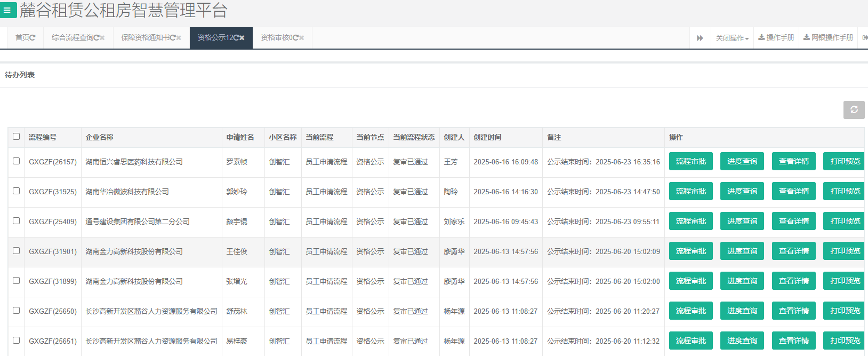Viewport: 868px width, 356px height.
Task: Download the 操作手册 manual
Action: tap(776, 38)
